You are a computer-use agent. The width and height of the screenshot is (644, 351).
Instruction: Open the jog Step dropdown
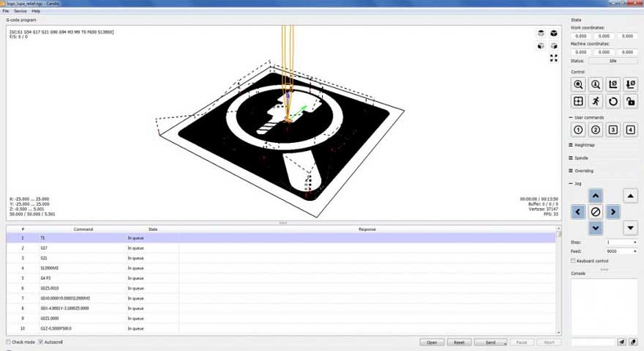[x=634, y=243]
